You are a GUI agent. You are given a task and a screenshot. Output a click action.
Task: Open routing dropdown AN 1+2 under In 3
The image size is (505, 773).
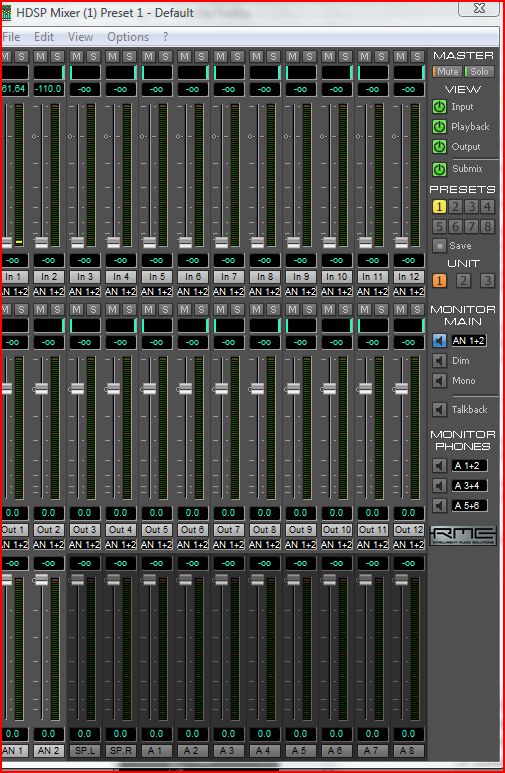85,292
